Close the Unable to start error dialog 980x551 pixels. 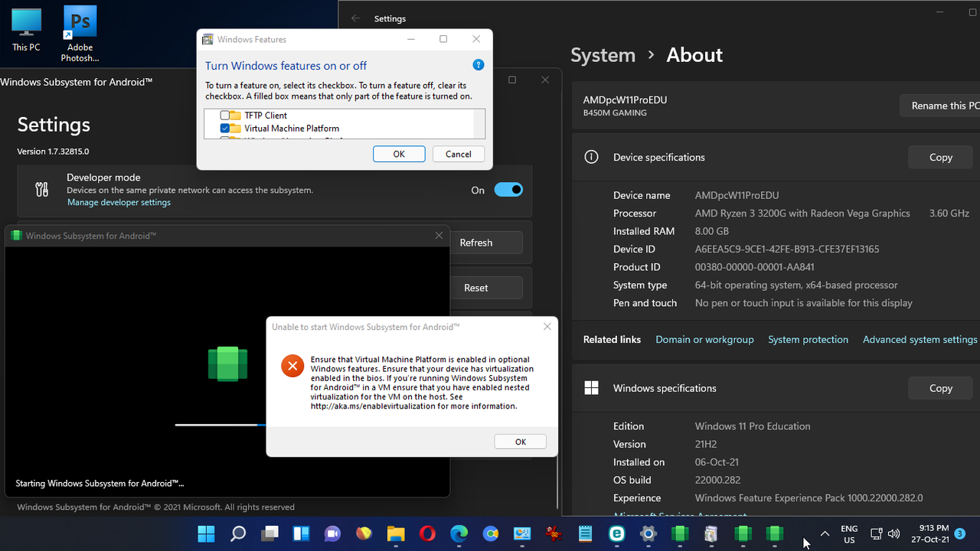click(547, 327)
